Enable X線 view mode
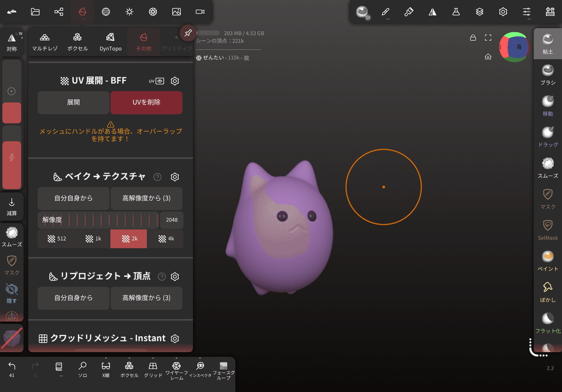562x392 pixels. [x=105, y=370]
